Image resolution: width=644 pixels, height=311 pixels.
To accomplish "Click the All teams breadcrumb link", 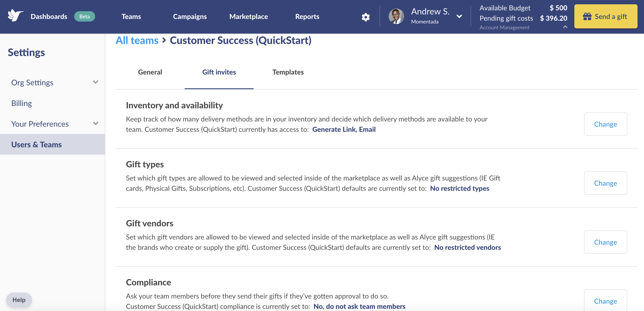I will 137,40.
